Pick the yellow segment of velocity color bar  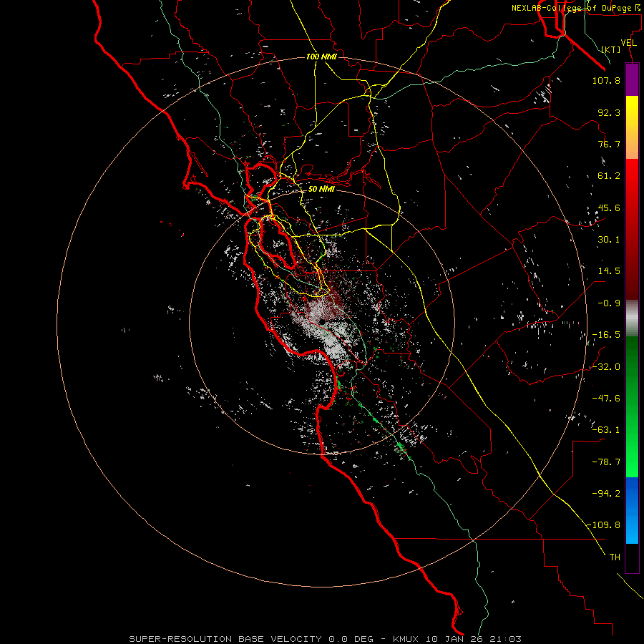coord(632,127)
